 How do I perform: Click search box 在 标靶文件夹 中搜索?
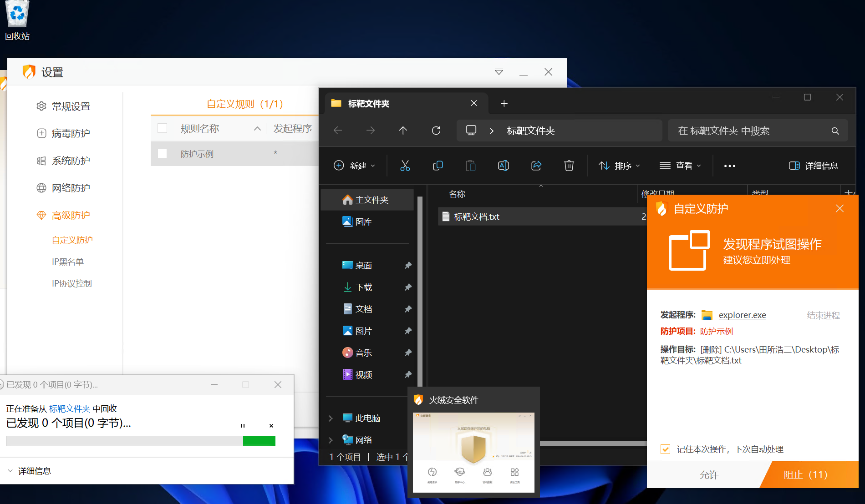point(758,131)
